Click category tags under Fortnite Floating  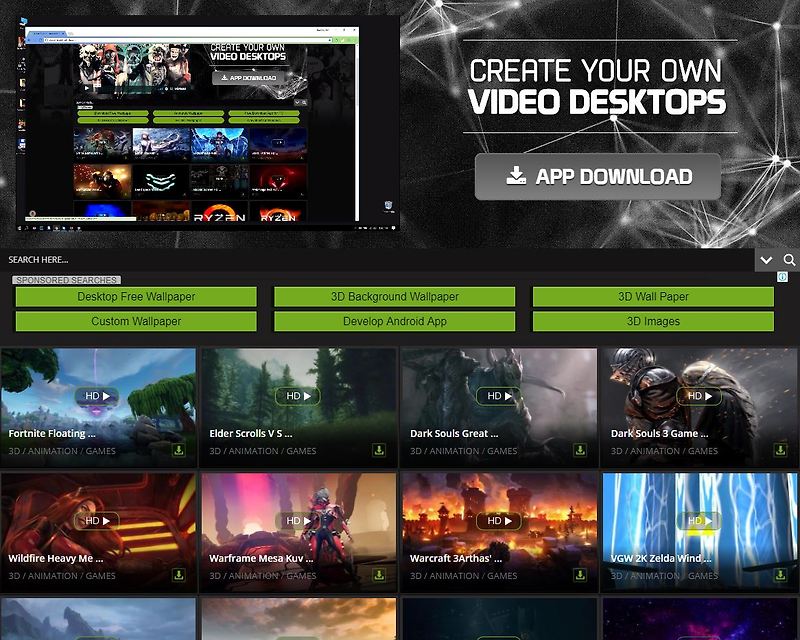pyautogui.click(x=62, y=451)
